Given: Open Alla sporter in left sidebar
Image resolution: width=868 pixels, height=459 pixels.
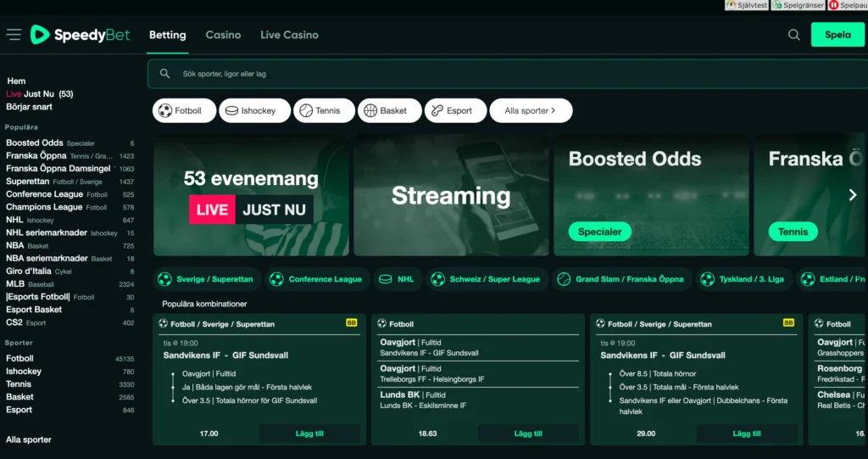Looking at the screenshot, I should coord(29,439).
